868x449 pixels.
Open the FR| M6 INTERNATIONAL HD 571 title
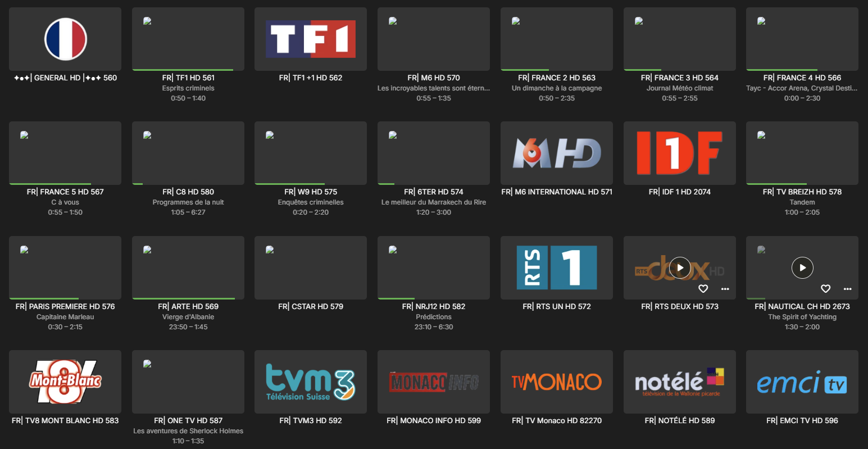[x=557, y=192]
